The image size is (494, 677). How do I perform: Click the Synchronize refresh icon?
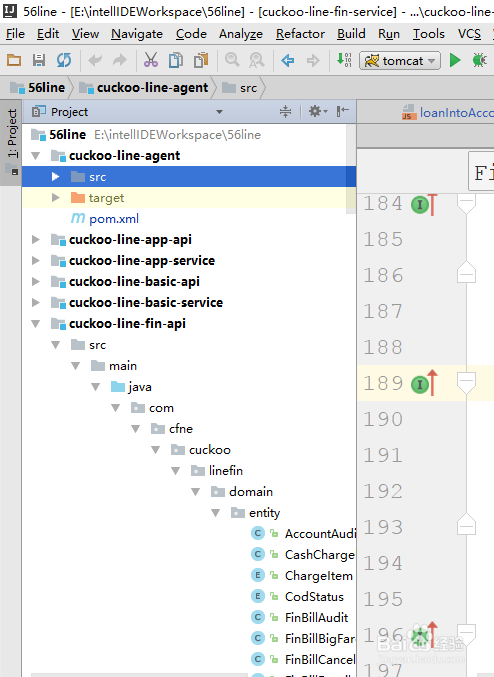64,60
